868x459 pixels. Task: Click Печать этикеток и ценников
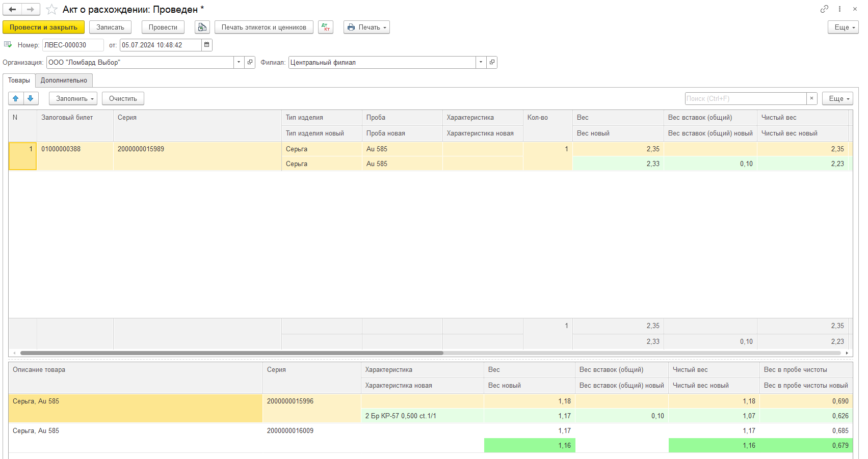pos(264,28)
